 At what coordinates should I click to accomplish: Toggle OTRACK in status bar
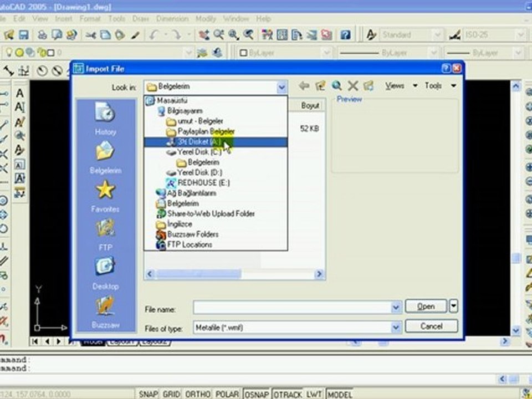pos(288,394)
